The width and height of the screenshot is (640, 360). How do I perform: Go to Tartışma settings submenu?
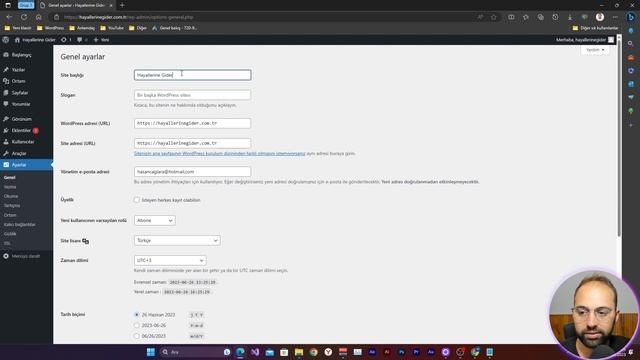click(12, 206)
